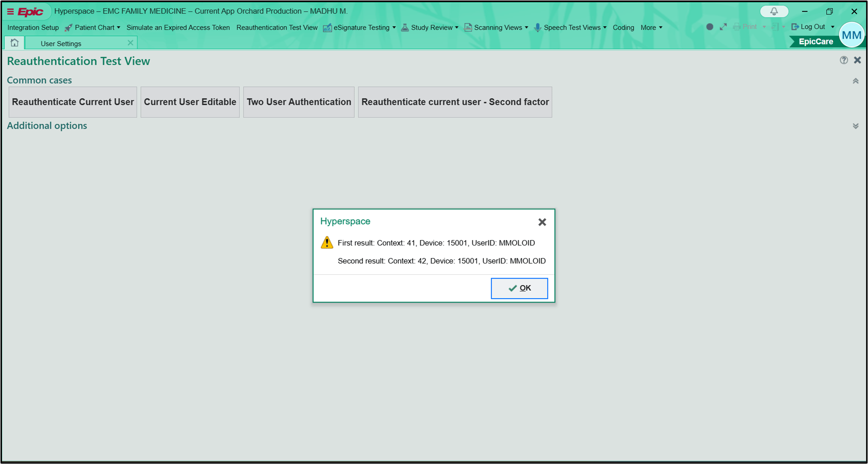
Task: Switch to the User Settings tab
Action: [x=81, y=43]
